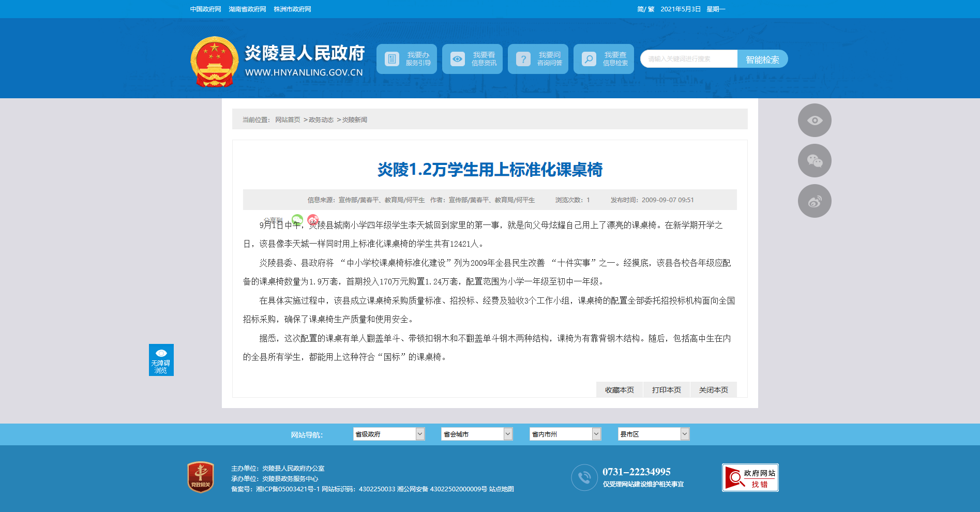Toggle 无障碍浏览 accessibility mode

pyautogui.click(x=161, y=360)
